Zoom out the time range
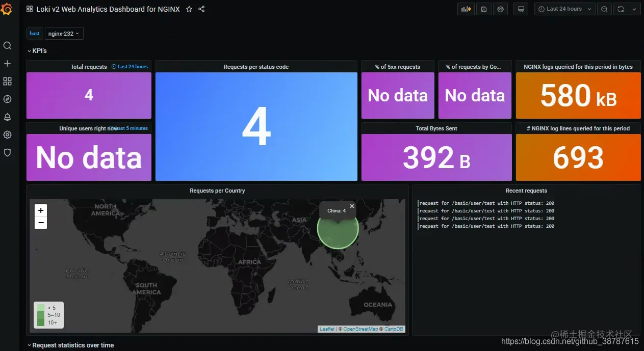 coord(604,9)
